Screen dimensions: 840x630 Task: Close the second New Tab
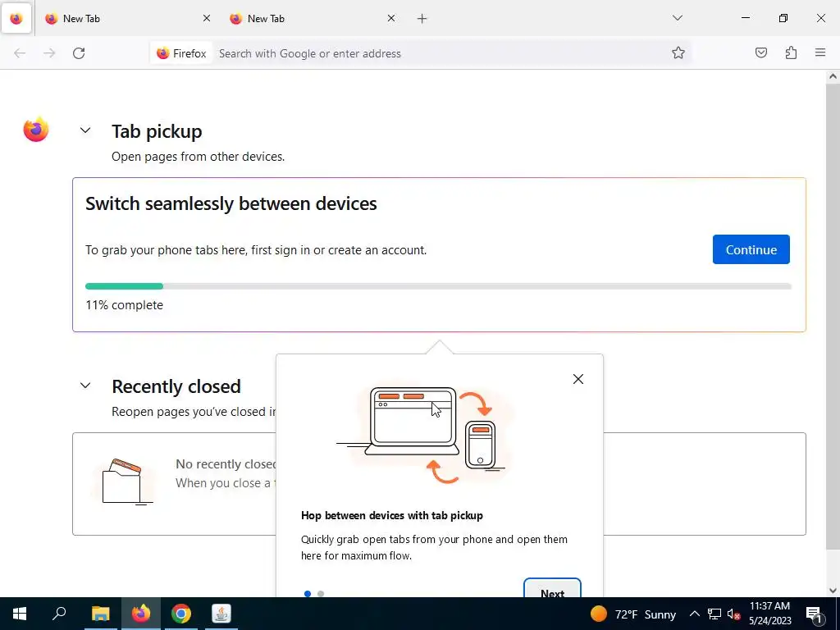click(391, 18)
